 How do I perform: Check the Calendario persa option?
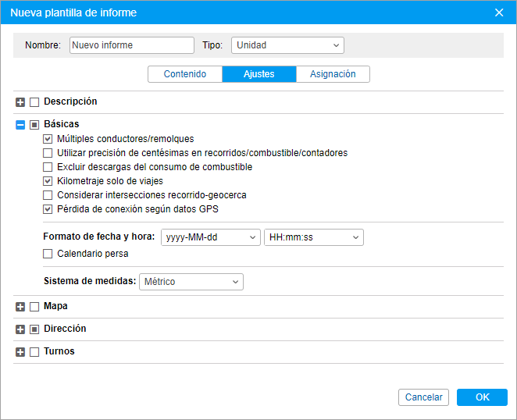(48, 254)
